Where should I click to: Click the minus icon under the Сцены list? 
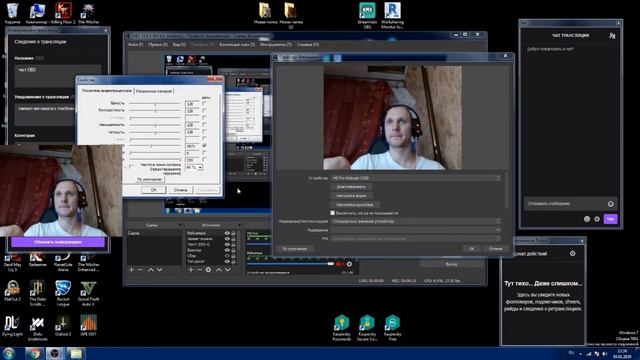pyautogui.click(x=140, y=270)
